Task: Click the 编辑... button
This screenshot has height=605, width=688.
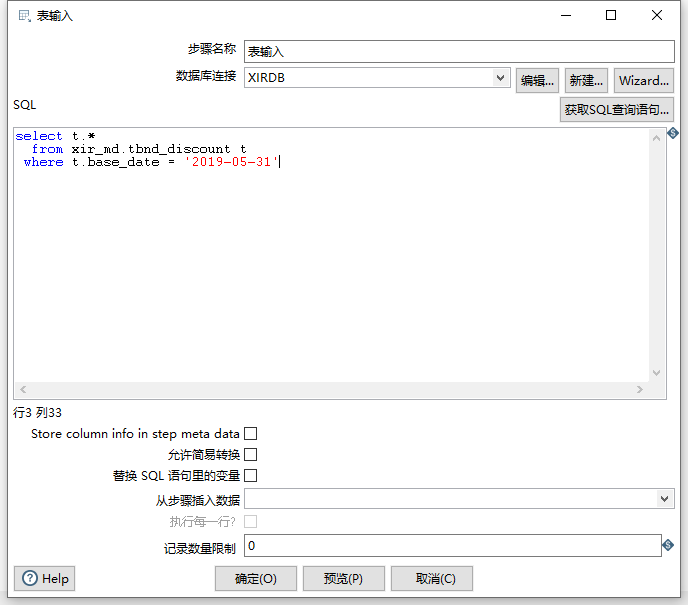Action: pyautogui.click(x=537, y=81)
